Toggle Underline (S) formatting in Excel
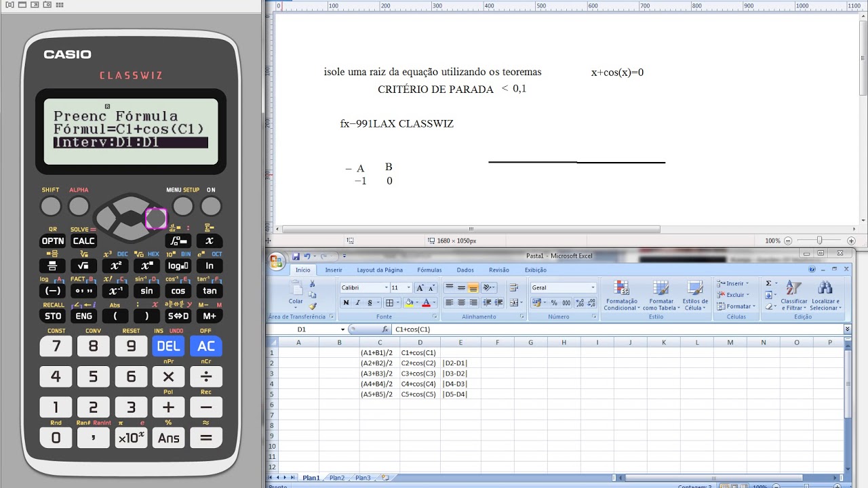Image resolution: width=868 pixels, height=488 pixels. [370, 302]
